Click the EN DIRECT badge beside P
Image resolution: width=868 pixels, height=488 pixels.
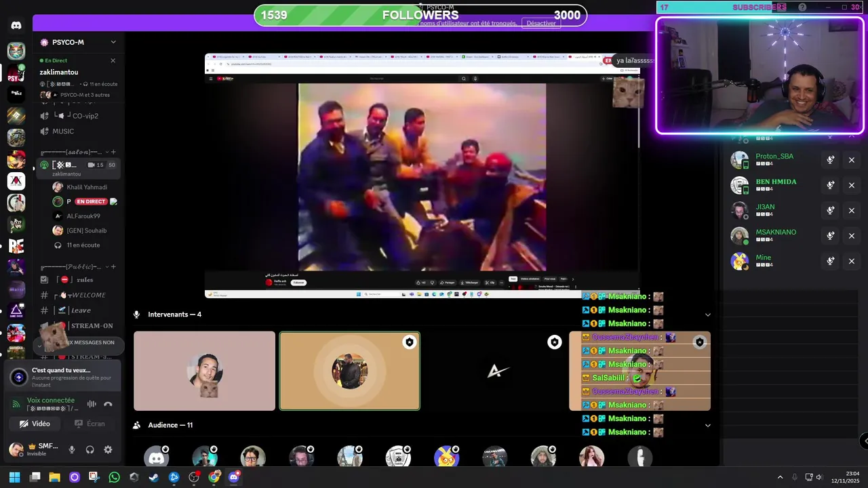(91, 201)
